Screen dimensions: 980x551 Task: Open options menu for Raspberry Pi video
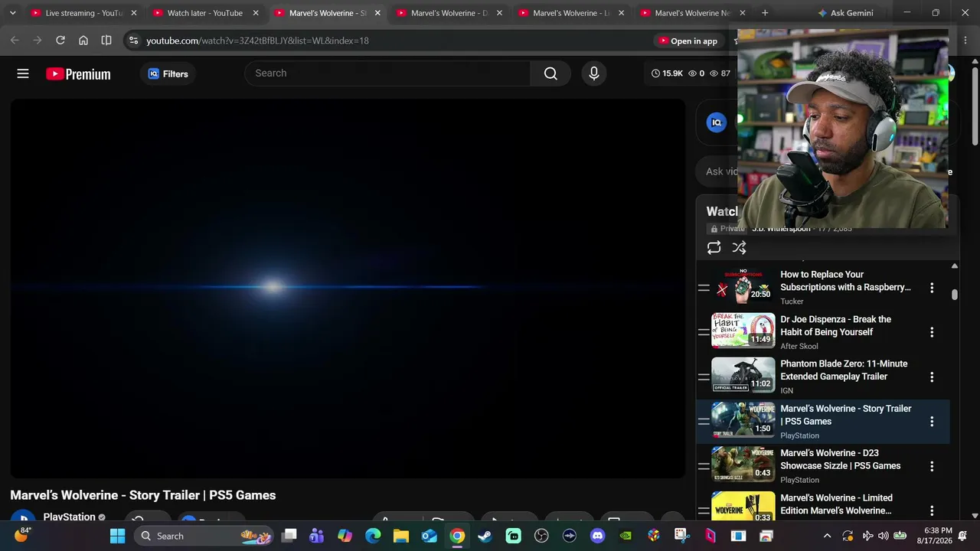pyautogui.click(x=932, y=288)
